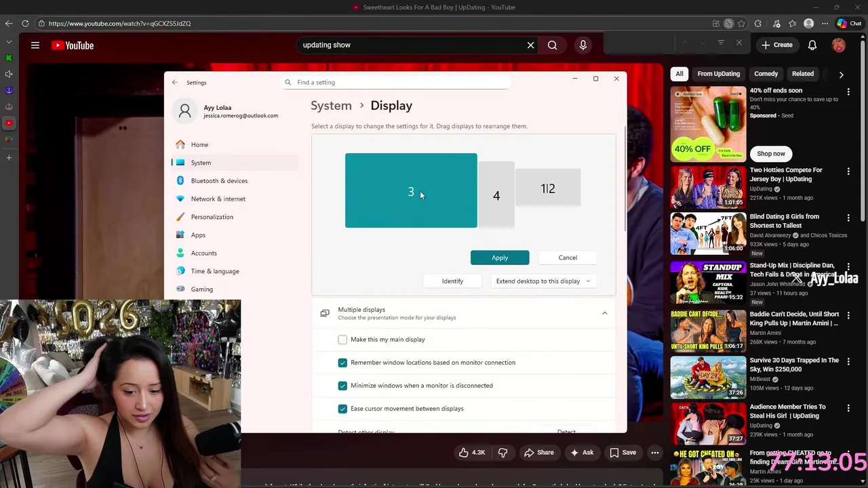Select the From UpDating filter chip
Screen dimensions: 868x488
coord(718,74)
